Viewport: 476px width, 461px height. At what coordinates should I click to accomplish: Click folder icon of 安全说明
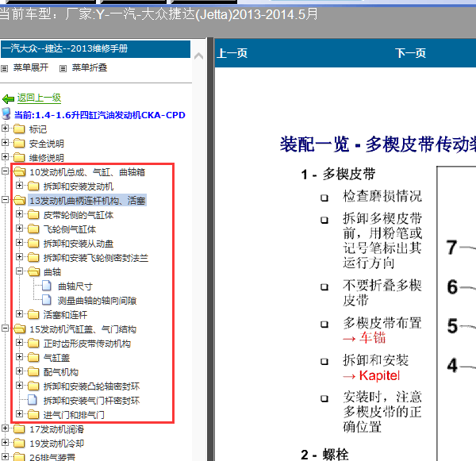click(x=19, y=143)
